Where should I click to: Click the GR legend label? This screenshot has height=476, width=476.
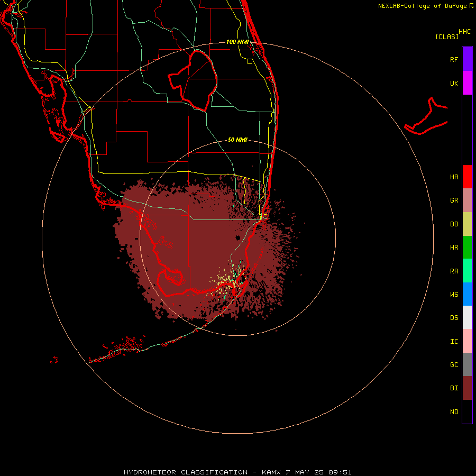(x=454, y=200)
